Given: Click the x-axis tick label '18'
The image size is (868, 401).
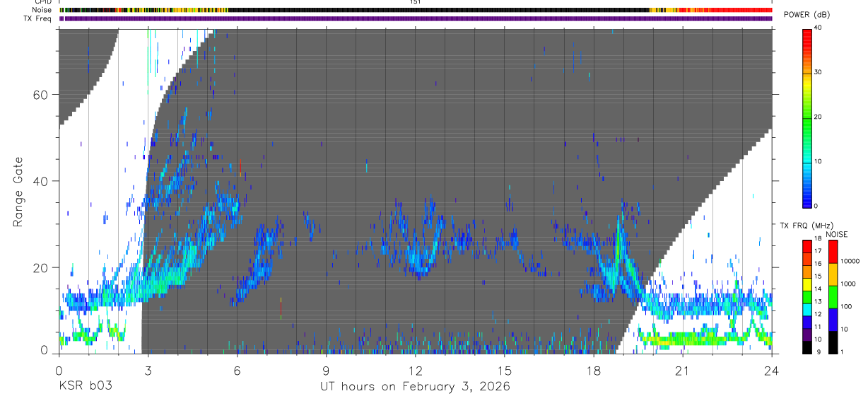Looking at the screenshot, I should (x=593, y=370).
